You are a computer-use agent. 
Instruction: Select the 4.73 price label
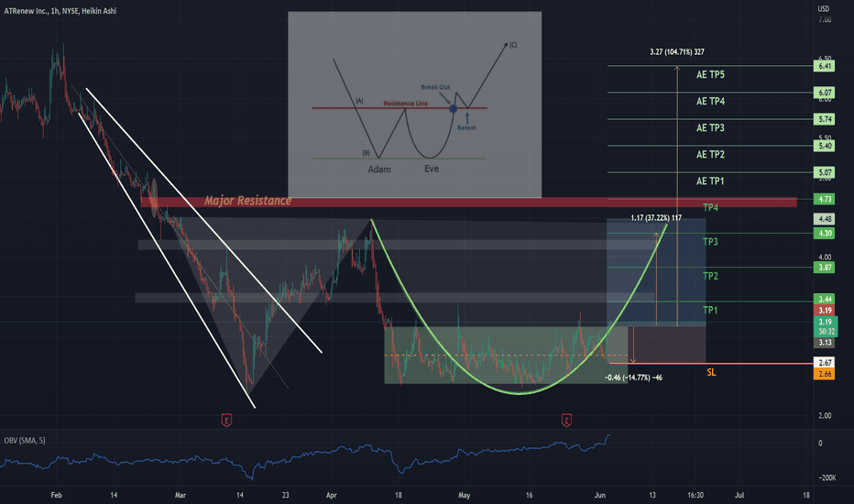point(824,199)
